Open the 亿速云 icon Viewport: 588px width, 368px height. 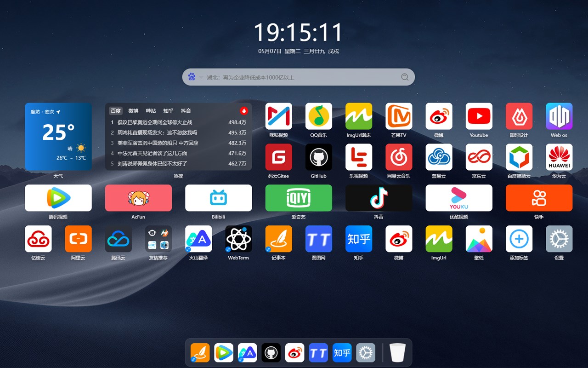[x=38, y=239]
